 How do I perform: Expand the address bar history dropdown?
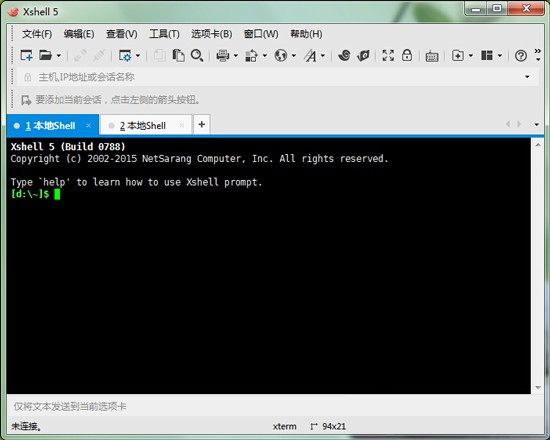527,77
